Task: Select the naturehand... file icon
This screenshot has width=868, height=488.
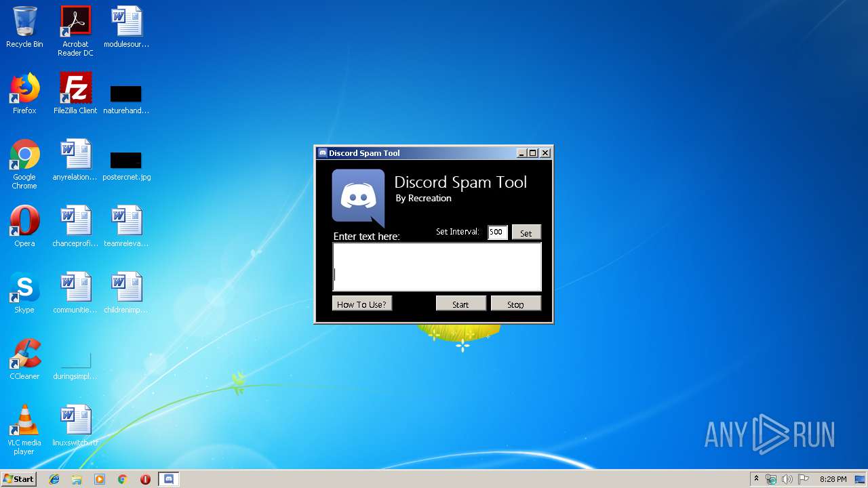Action: 126,99
